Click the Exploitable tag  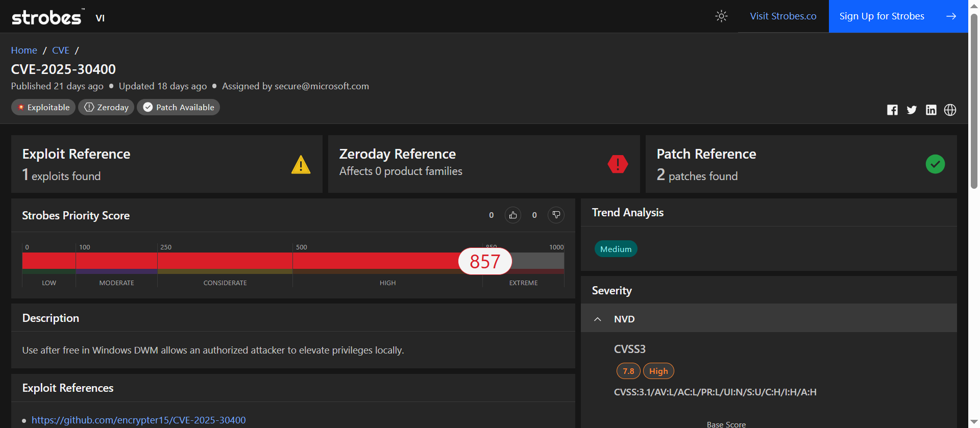pyautogui.click(x=43, y=107)
